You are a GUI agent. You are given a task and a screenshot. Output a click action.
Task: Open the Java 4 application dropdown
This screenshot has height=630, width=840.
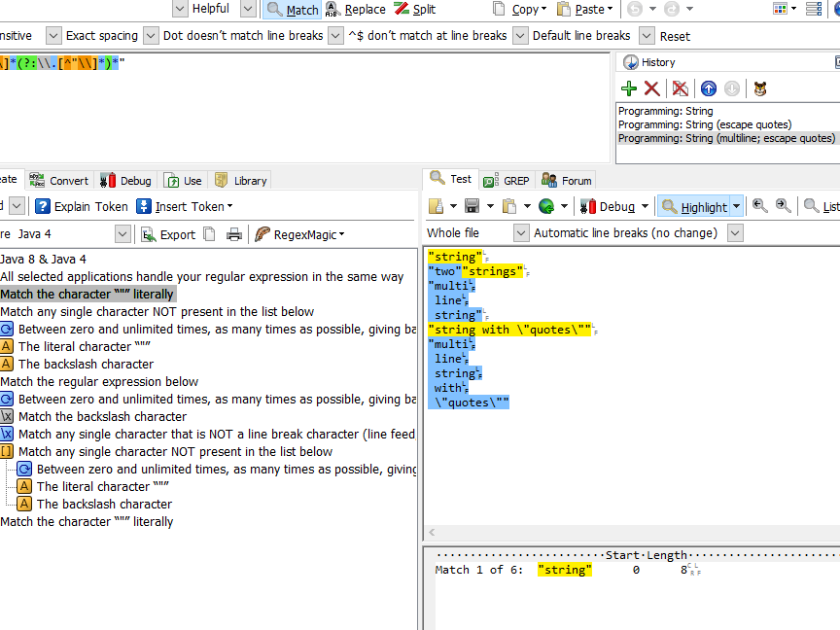point(122,234)
